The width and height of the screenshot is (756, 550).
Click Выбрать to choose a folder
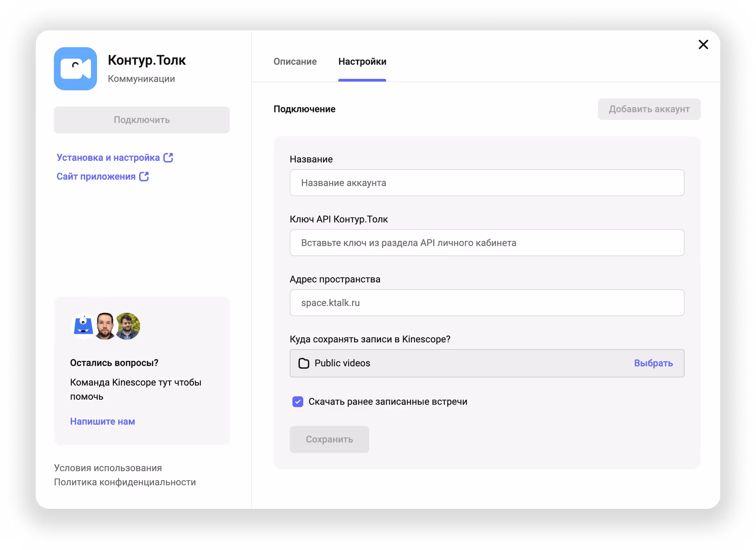653,363
